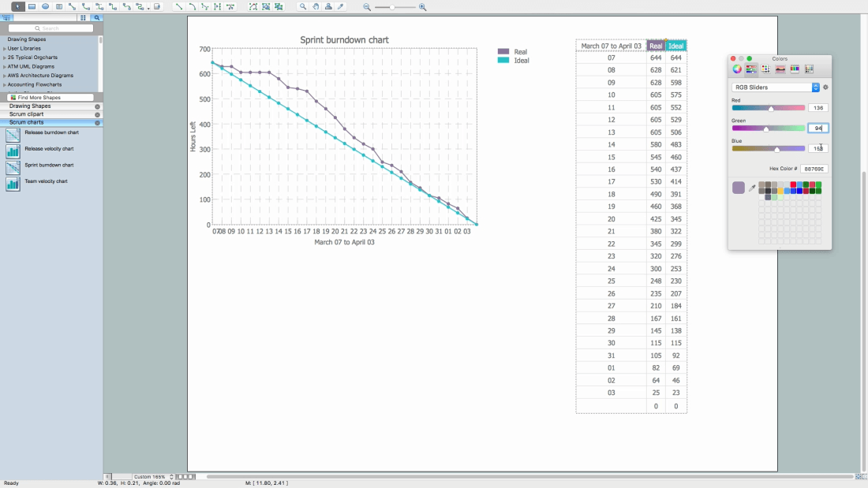Pick the eyedropper tool in top toolbar
This screenshot has height=488, width=868.
341,6
